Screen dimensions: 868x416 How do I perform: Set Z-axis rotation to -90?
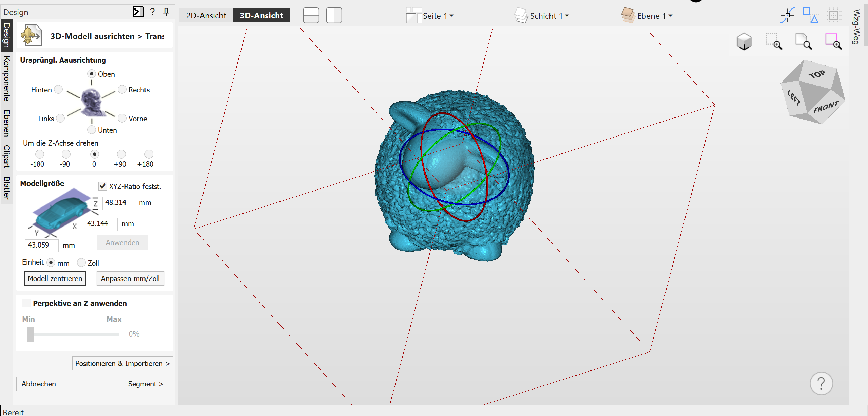pyautogui.click(x=66, y=154)
